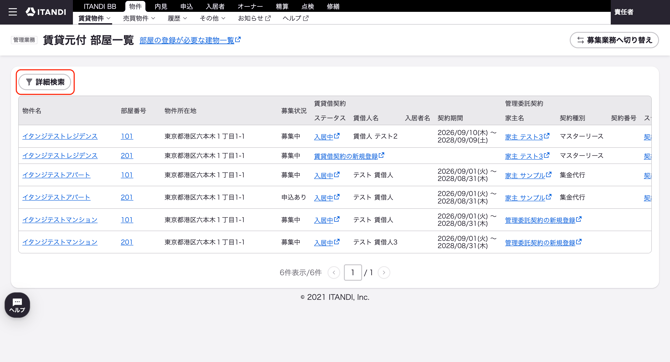Viewport: 670px width, 362px height.
Task: Open room 101 of イタンジテストマンション
Action: point(127,220)
